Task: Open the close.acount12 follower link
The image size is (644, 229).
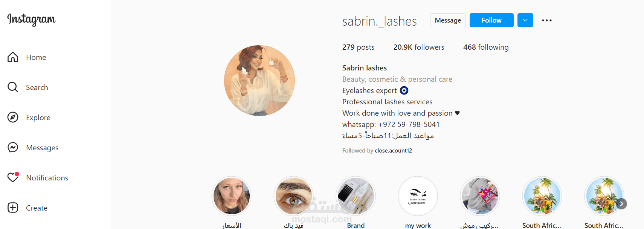Action: (393, 150)
